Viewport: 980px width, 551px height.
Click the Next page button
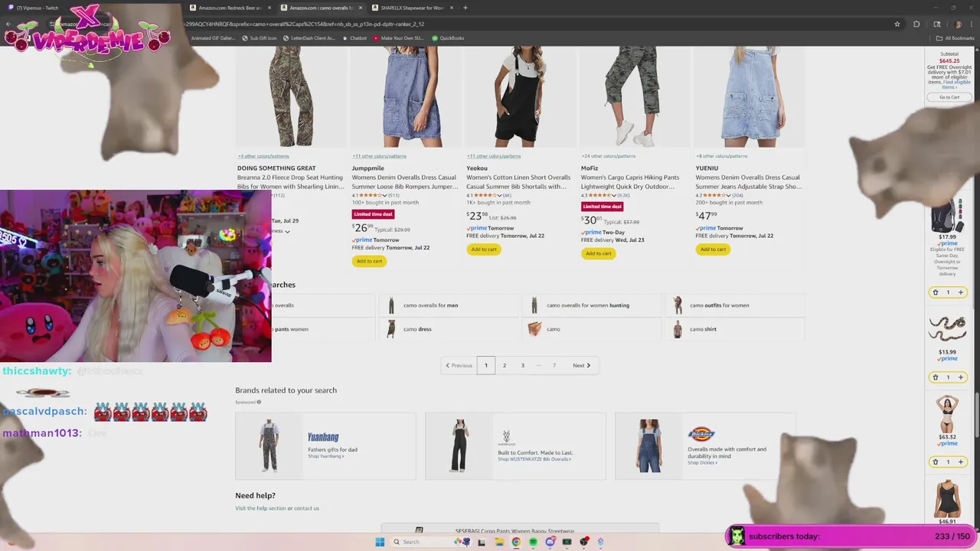581,365
